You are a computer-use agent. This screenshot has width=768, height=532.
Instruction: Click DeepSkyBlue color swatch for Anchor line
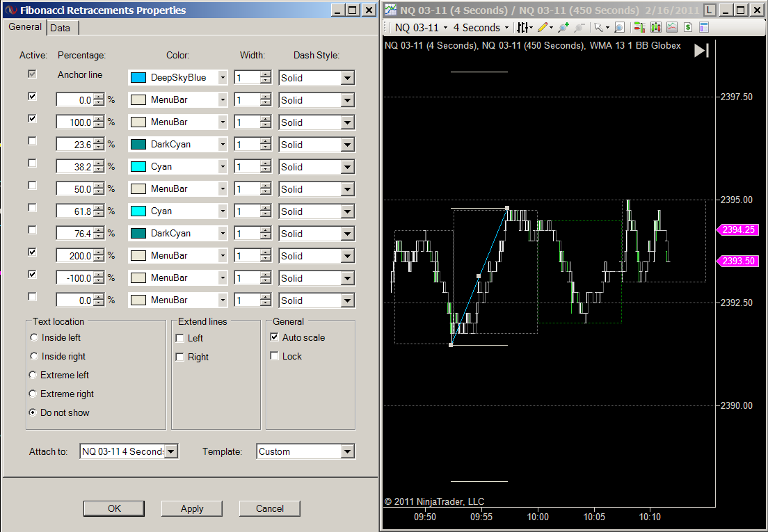(x=138, y=77)
